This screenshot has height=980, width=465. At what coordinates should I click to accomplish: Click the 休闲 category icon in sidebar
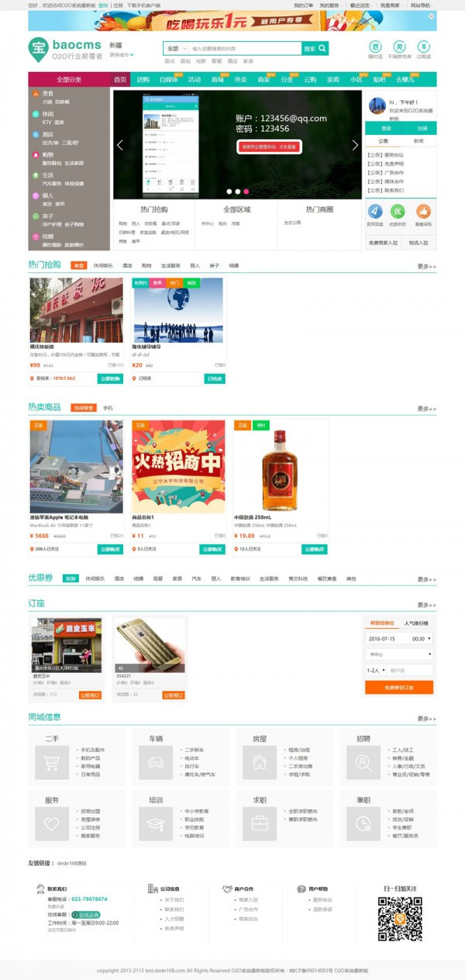(36, 114)
